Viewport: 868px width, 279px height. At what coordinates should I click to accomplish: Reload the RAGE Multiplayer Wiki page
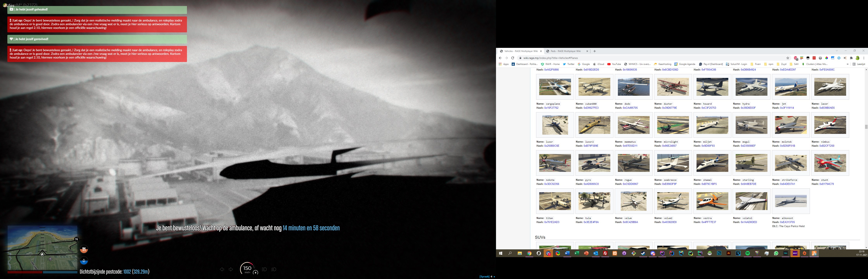click(512, 58)
